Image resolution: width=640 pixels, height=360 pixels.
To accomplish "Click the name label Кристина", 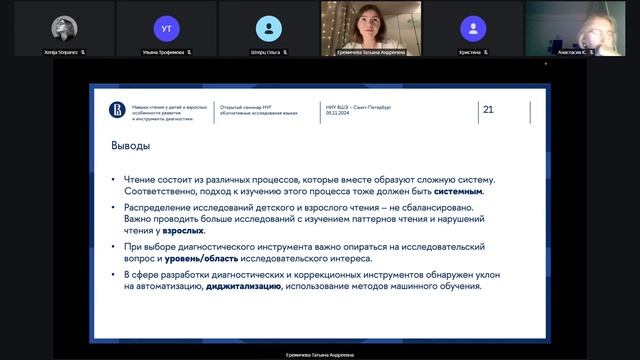I will (x=470, y=52).
